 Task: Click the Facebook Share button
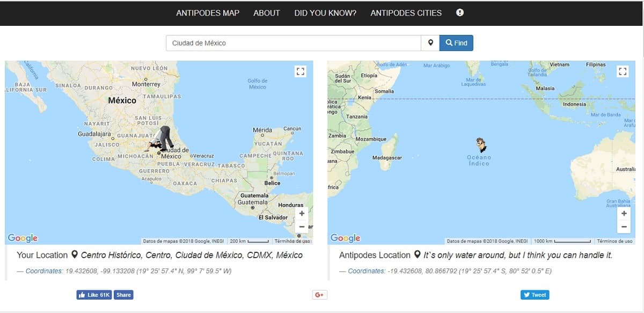pyautogui.click(x=125, y=294)
